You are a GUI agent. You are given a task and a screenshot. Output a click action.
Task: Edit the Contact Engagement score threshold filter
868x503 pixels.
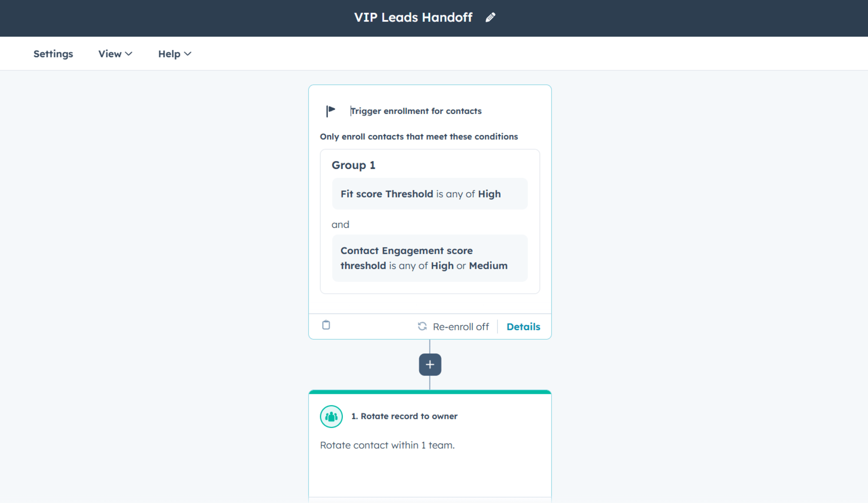(x=430, y=258)
